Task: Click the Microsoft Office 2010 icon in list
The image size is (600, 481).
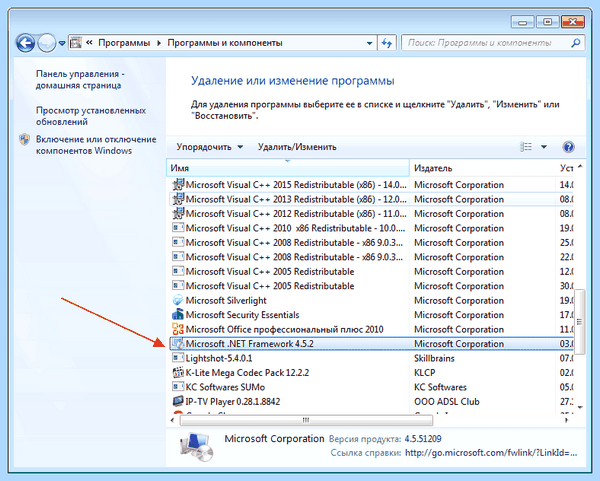Action: point(178,329)
